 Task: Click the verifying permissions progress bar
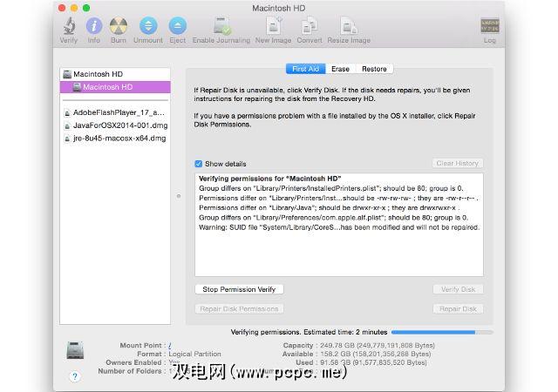(442, 332)
